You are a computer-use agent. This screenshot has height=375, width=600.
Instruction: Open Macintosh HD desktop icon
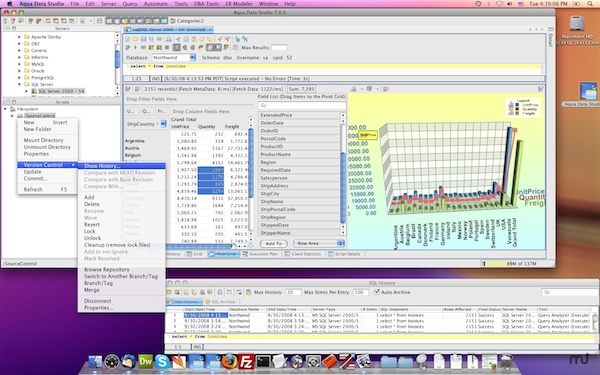[577, 24]
